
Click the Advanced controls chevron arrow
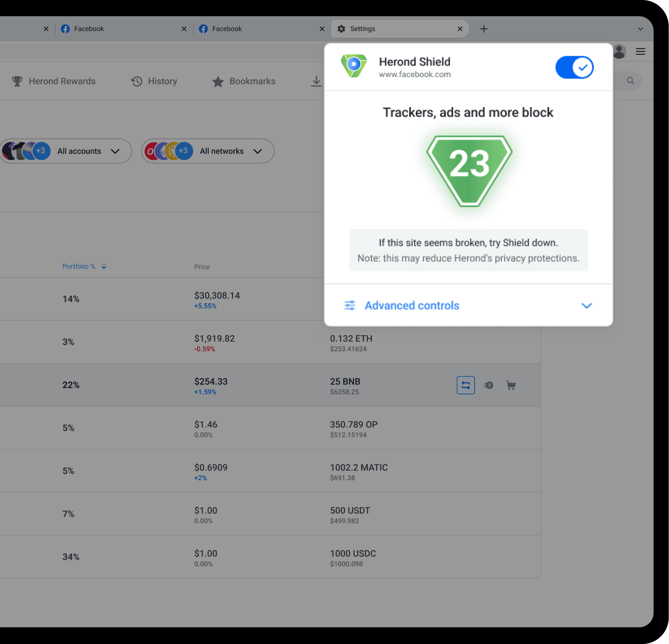coord(586,306)
